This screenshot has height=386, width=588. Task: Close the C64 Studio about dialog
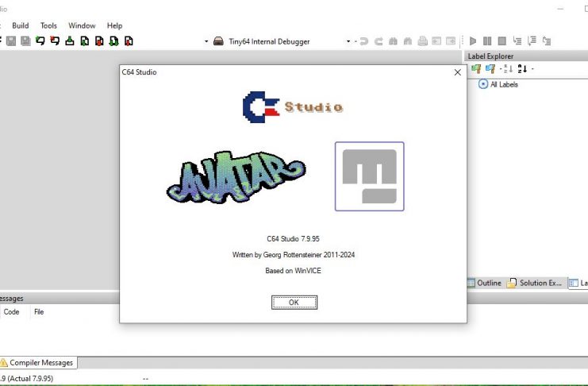pyautogui.click(x=457, y=72)
